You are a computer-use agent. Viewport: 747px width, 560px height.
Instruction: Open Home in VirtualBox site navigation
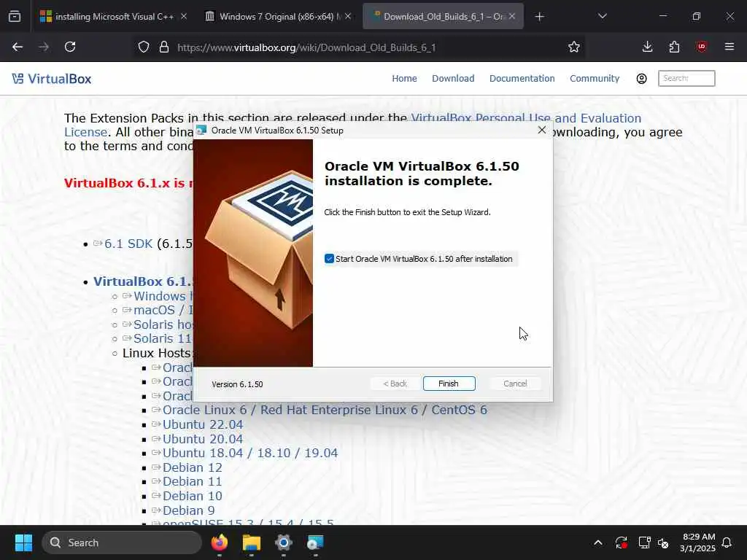click(404, 79)
